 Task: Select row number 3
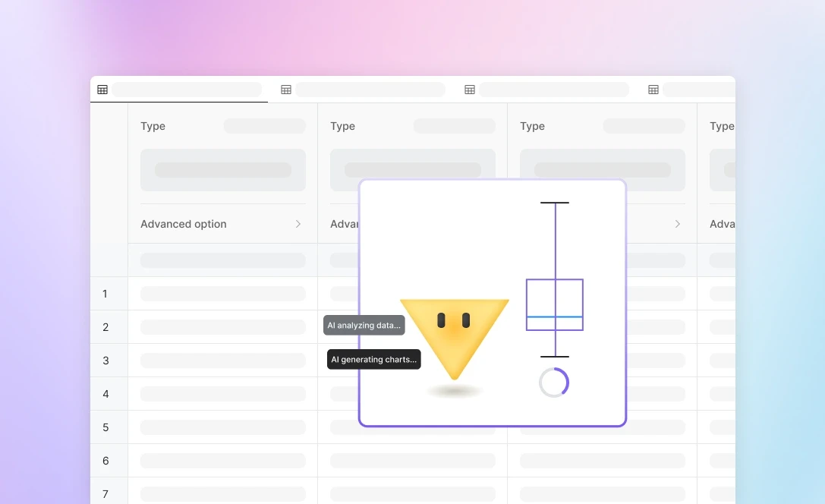[105, 361]
